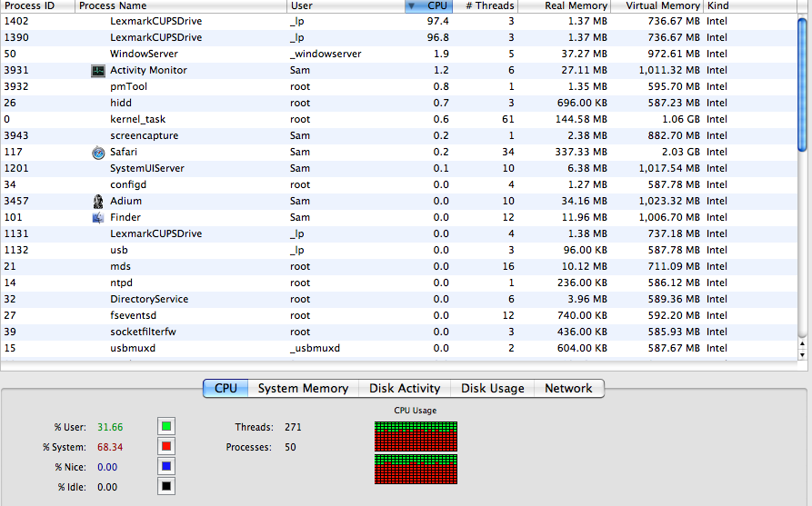
Task: Click the Threads count 271
Action: (293, 427)
